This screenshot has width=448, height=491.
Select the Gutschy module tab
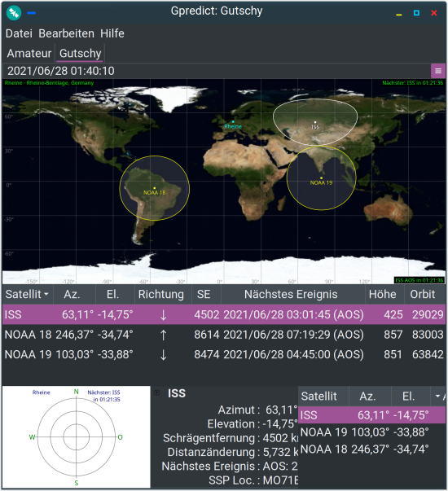point(80,53)
